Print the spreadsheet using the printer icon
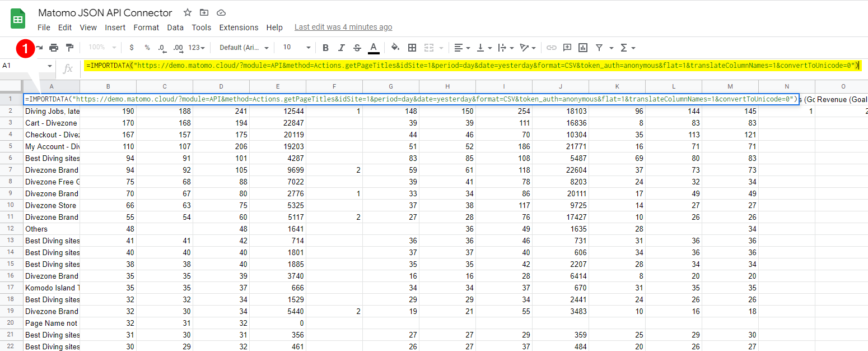 point(54,48)
